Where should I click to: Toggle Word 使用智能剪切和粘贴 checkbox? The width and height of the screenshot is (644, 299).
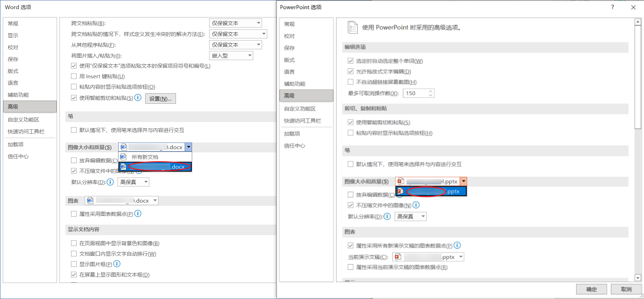coord(74,98)
